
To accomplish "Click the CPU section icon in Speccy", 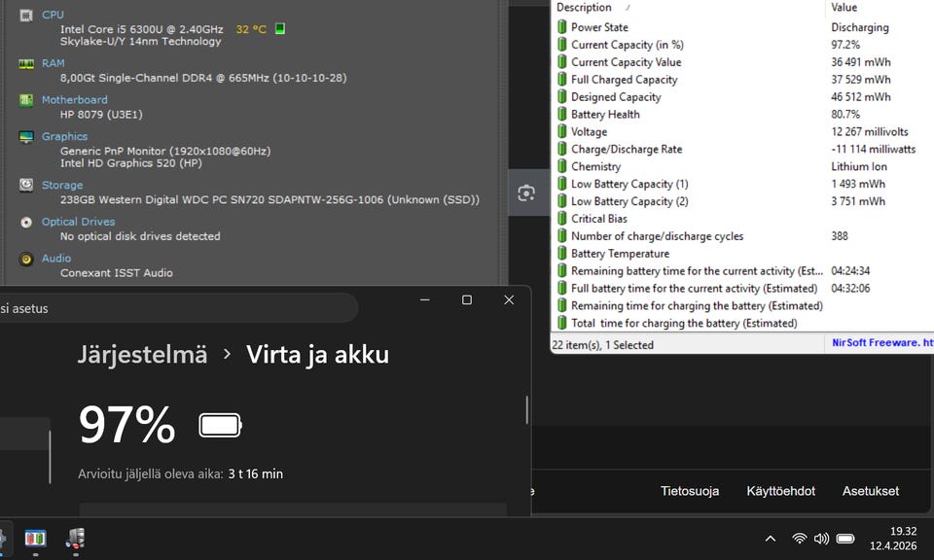I will pos(26,15).
